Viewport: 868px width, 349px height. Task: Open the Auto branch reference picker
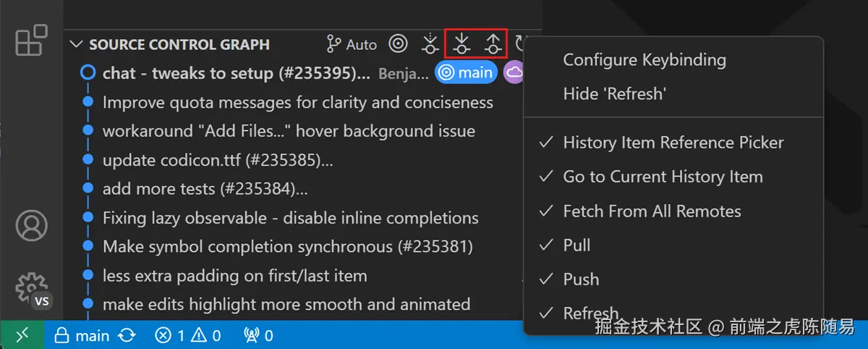(352, 44)
